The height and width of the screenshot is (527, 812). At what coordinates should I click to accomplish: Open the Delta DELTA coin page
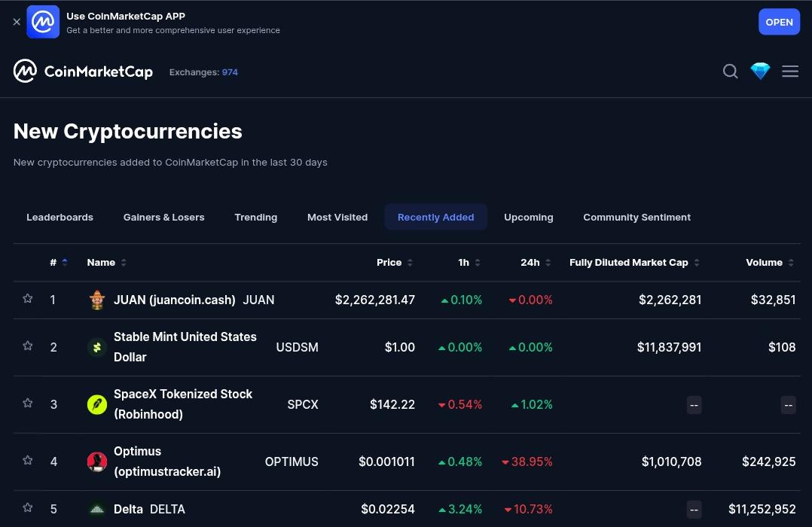149,509
